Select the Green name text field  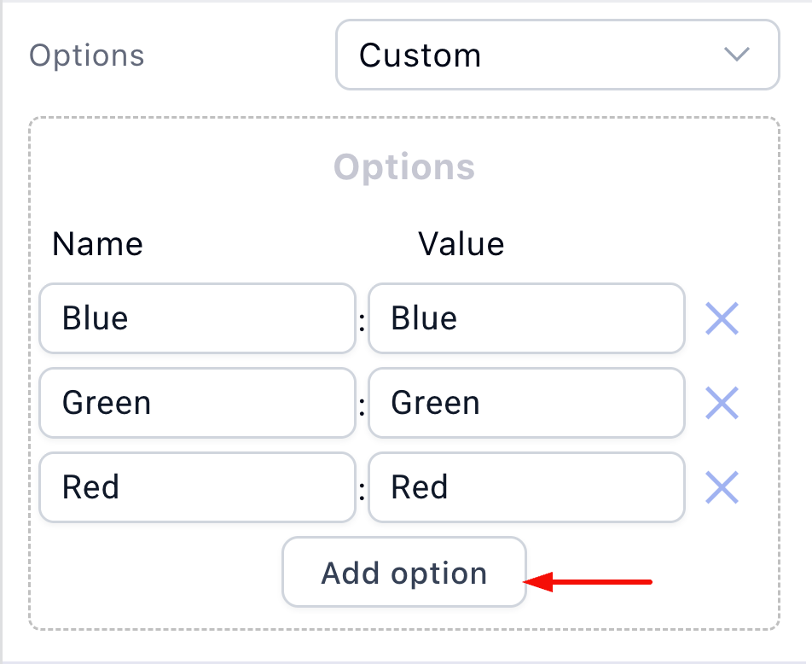click(x=197, y=403)
